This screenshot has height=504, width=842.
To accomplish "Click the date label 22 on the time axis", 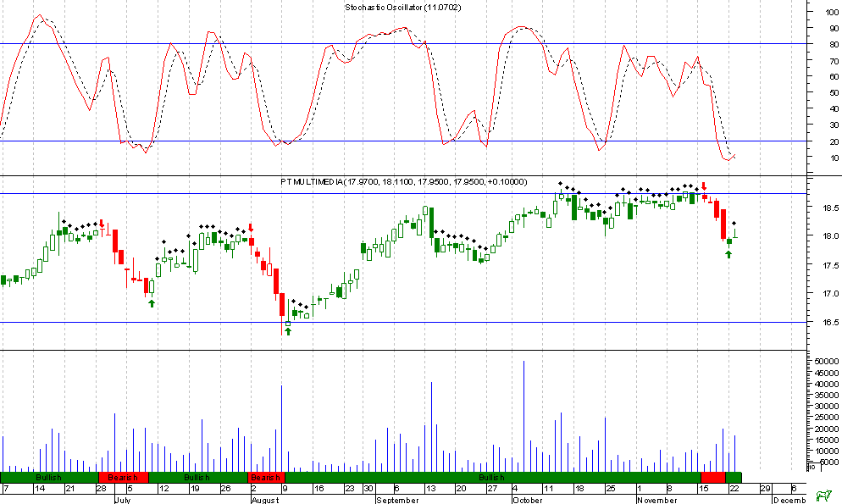I will click(x=734, y=489).
